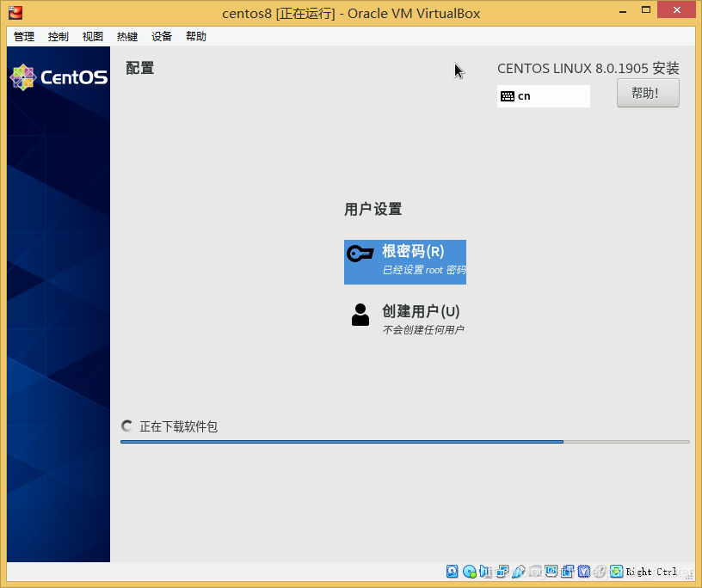Click the 用户设置 section heading
The image size is (702, 588).
click(x=373, y=209)
